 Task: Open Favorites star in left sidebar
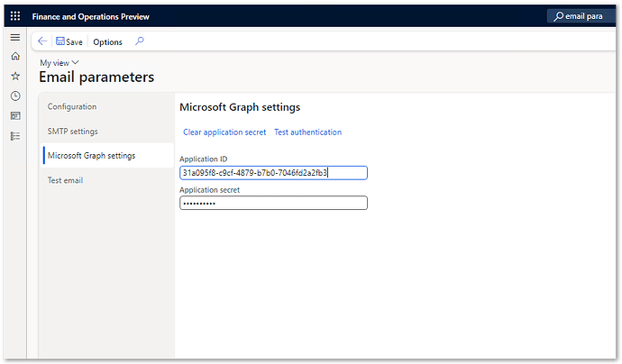pos(15,76)
